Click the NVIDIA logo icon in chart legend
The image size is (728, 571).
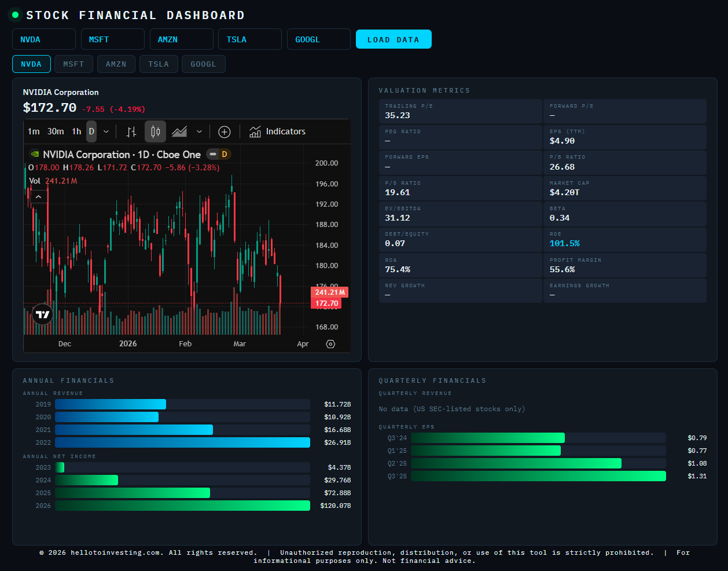pos(35,155)
